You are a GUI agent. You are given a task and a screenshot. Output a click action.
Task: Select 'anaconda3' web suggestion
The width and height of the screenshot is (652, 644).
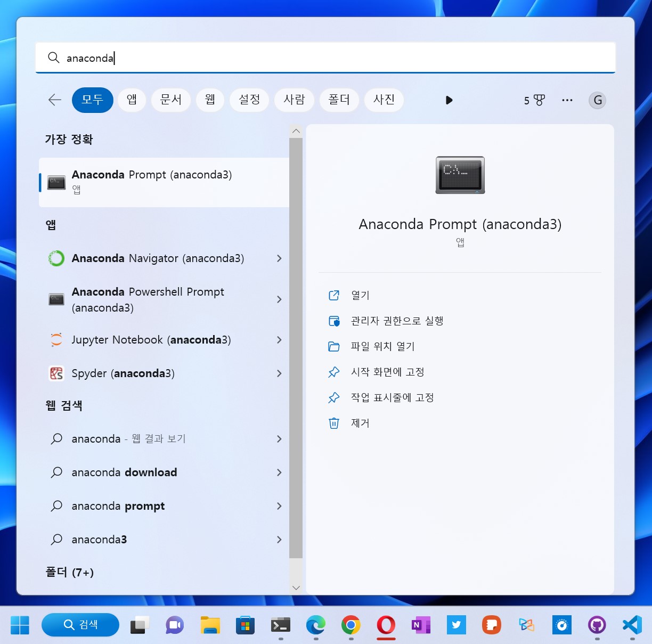[164, 540]
